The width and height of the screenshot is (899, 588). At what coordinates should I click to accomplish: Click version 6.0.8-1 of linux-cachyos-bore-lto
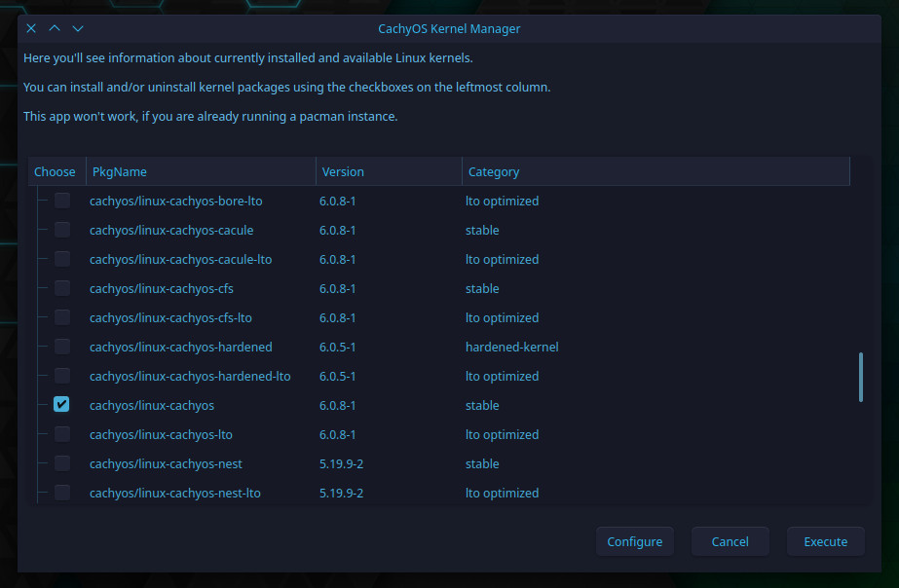(x=338, y=202)
